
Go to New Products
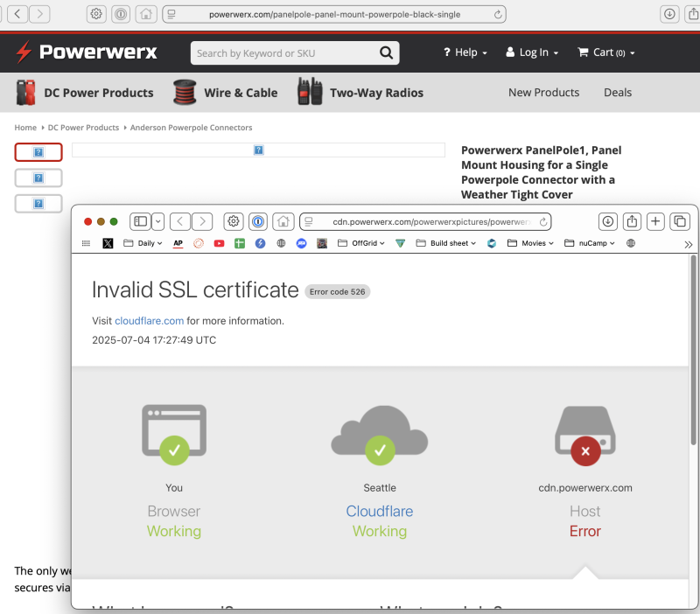point(543,93)
